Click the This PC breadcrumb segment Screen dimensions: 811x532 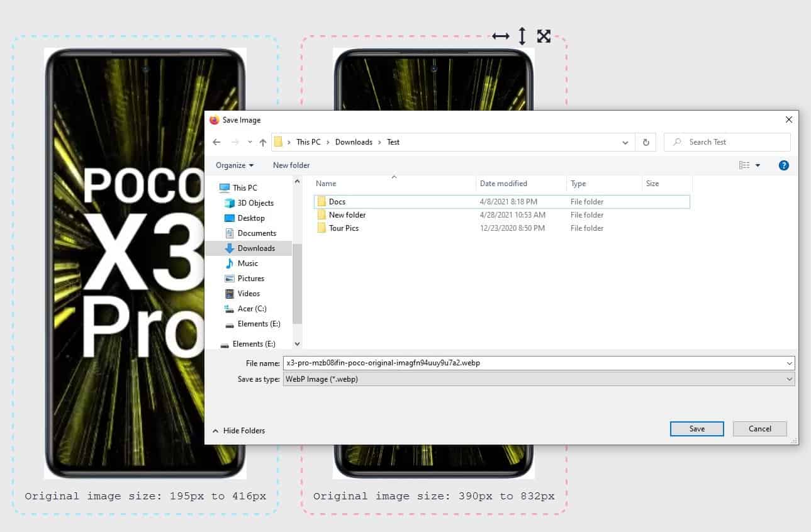coord(308,142)
